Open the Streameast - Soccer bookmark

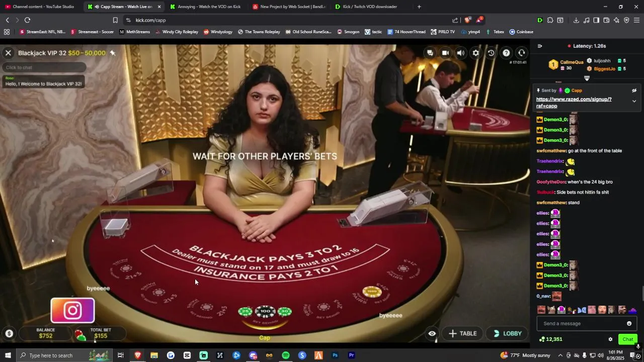(x=92, y=32)
